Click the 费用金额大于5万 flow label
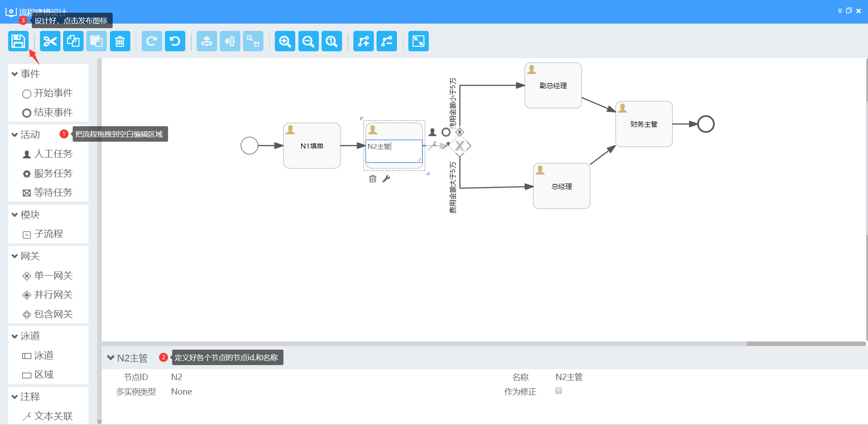Viewport: 868px width, 425px height. [453, 188]
